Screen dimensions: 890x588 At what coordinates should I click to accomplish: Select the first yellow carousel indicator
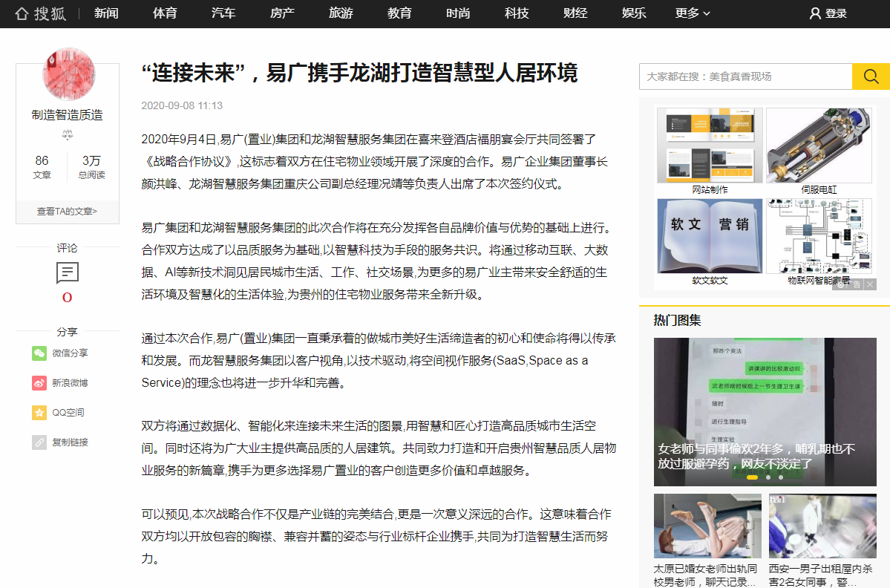point(752,478)
